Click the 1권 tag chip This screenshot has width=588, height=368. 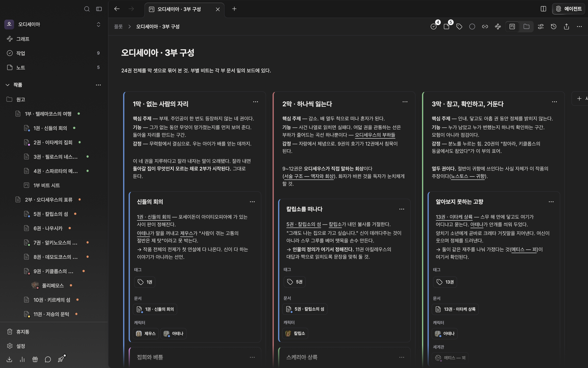(x=145, y=282)
